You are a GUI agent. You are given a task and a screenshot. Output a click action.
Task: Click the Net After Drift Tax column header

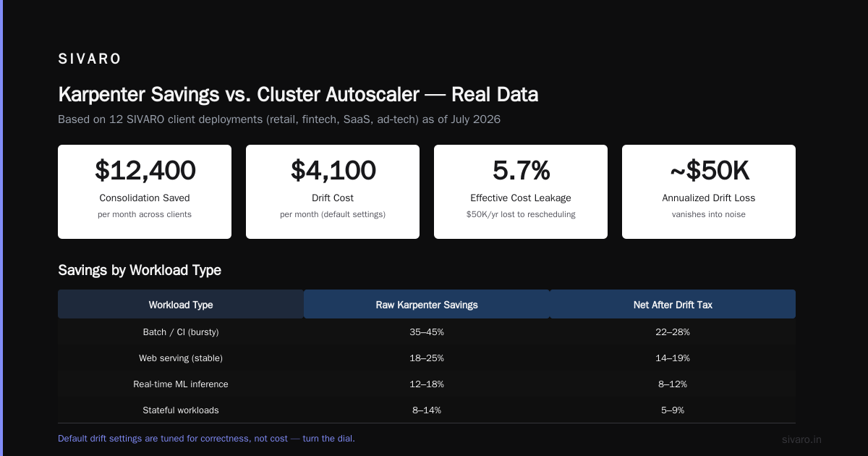(x=673, y=304)
